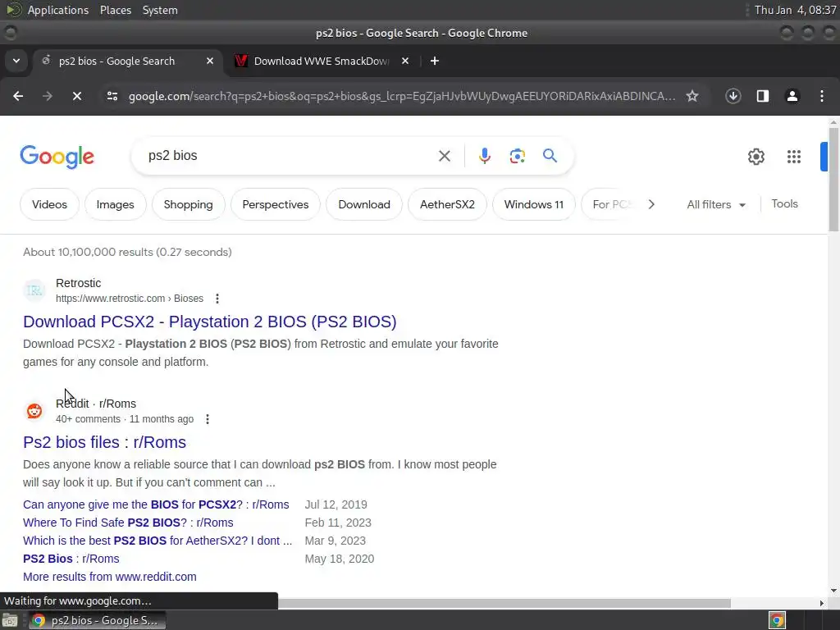Stop loading the page
Image resolution: width=840 pixels, height=630 pixels.
pyautogui.click(x=77, y=96)
